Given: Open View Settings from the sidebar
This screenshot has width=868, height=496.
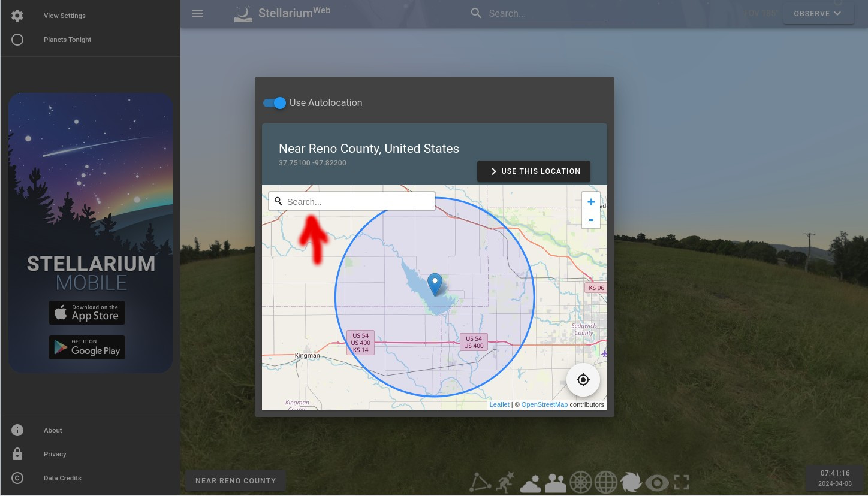Looking at the screenshot, I should (64, 16).
